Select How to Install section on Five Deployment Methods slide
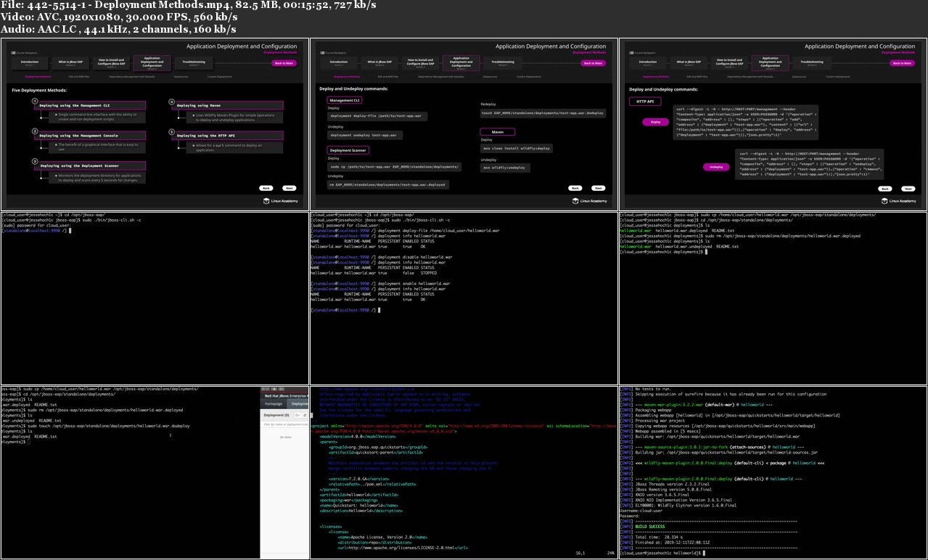The image size is (928, 560). point(111,63)
